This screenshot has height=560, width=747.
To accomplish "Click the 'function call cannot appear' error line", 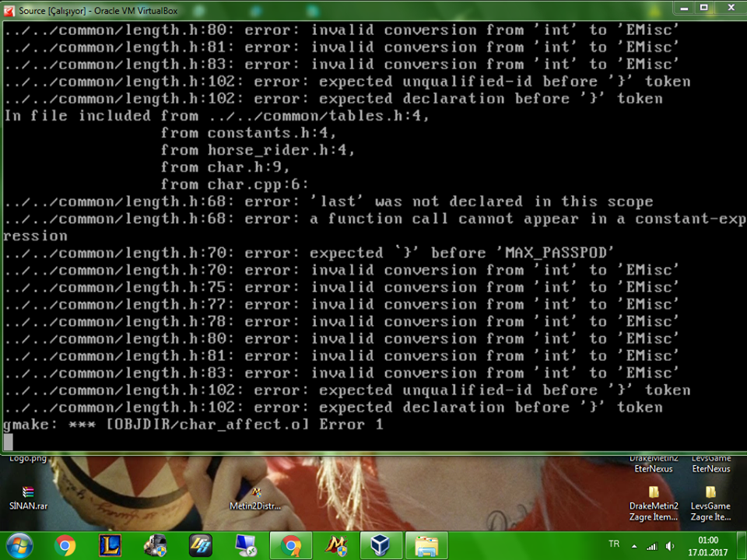I will pyautogui.click(x=375, y=219).
